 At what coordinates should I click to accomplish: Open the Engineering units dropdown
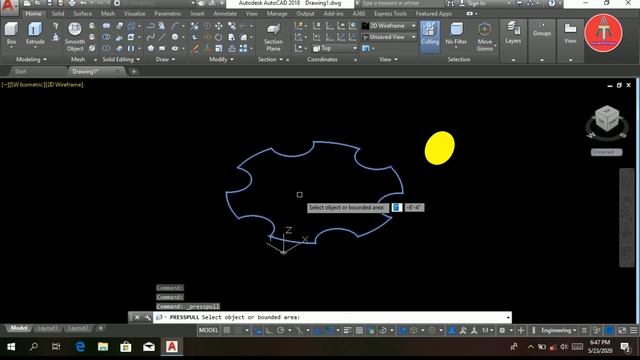point(558,330)
